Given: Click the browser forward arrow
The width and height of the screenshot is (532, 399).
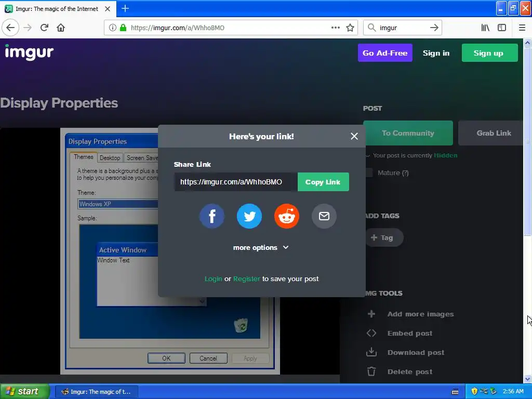Looking at the screenshot, I should 28,28.
